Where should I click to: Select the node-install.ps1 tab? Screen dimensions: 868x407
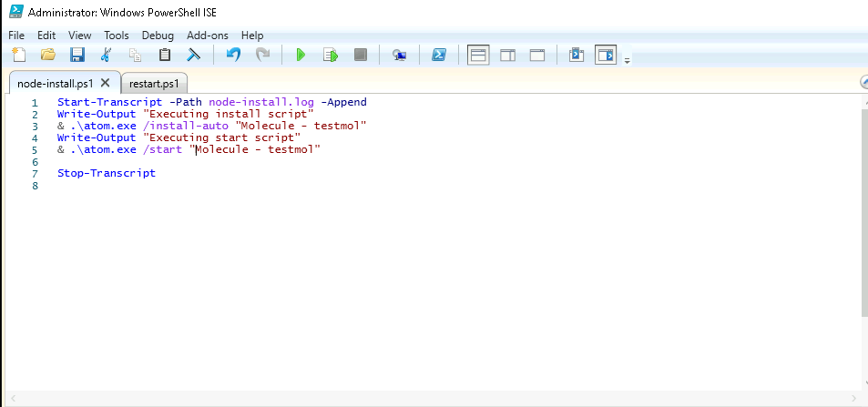tap(56, 84)
